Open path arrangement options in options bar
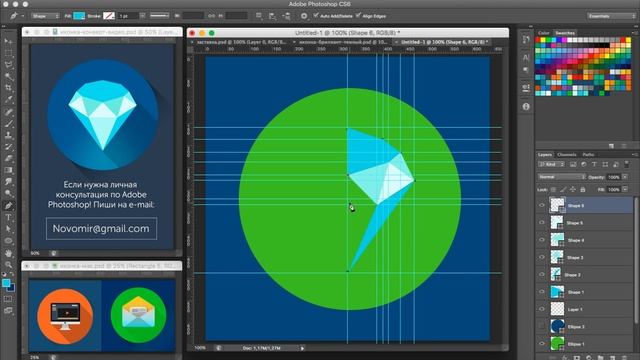Screen dimensions: 640x360 [286, 16]
